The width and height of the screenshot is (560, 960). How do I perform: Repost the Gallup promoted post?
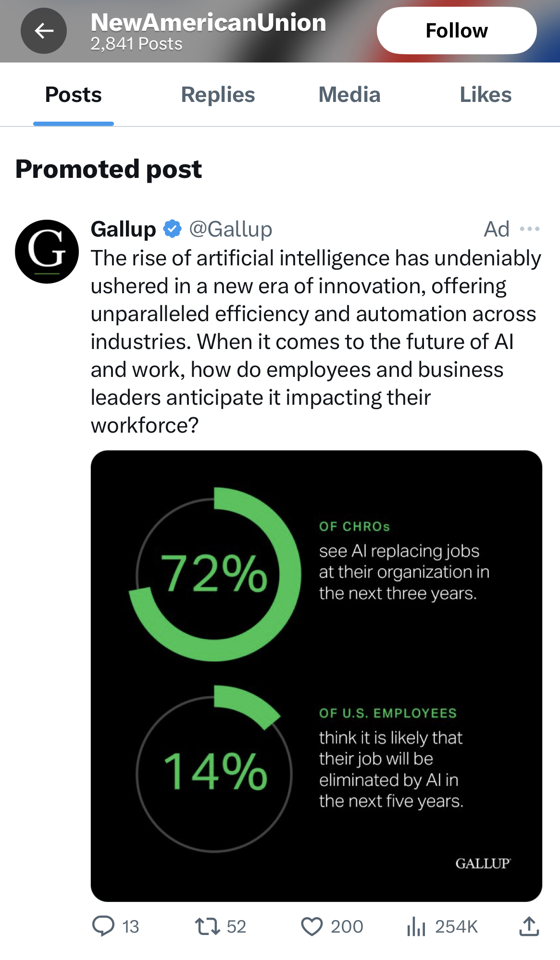207,926
